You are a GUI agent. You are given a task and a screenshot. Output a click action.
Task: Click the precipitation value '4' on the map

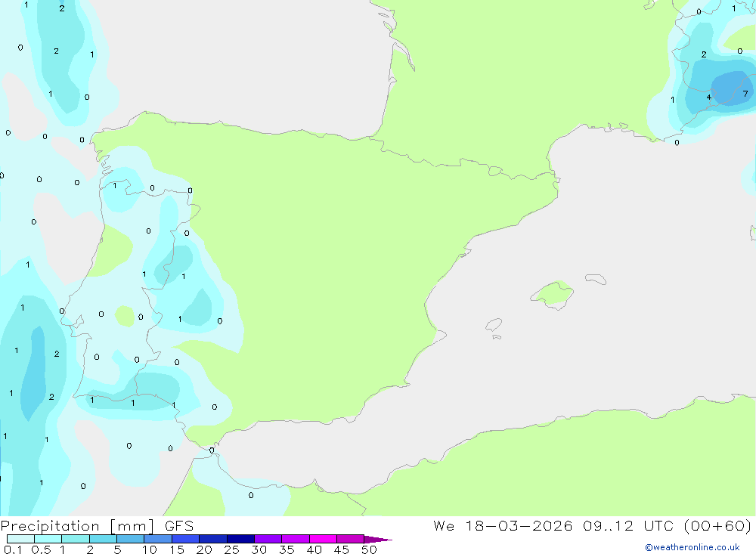coord(709,97)
